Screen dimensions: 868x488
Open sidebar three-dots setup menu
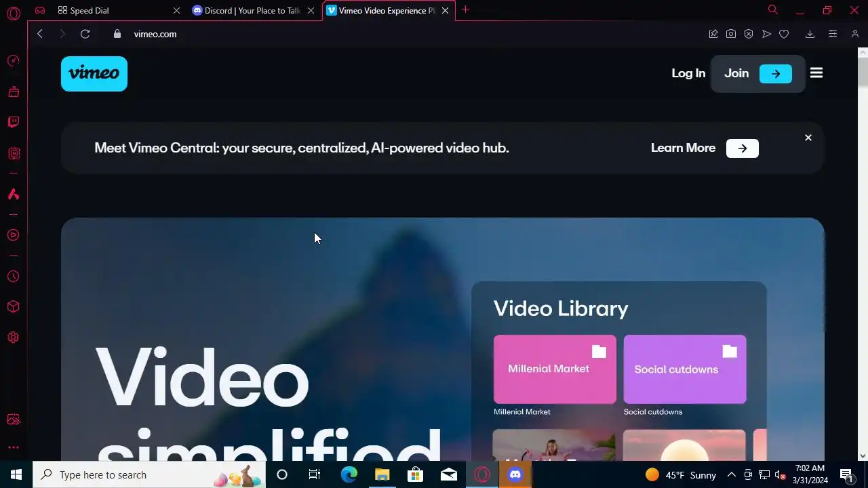[13, 447]
